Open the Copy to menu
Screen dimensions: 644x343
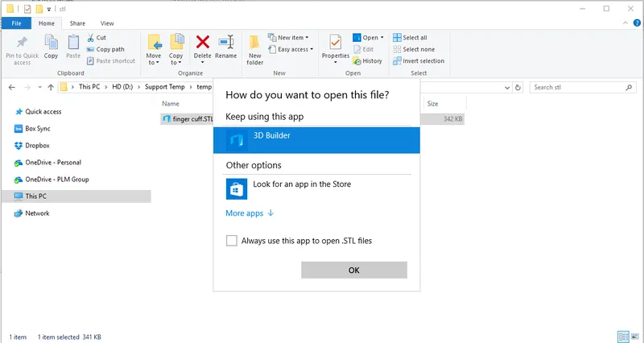pos(176,50)
